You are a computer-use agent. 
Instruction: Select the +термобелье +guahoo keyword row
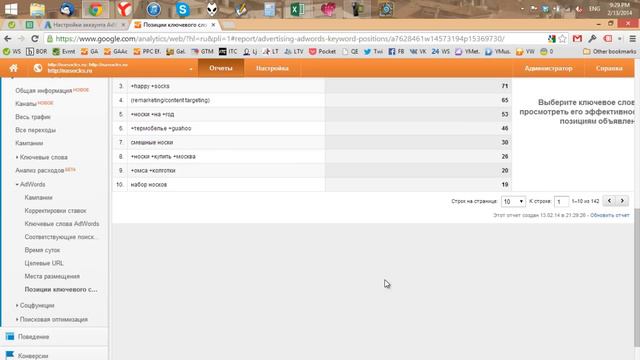coord(312,128)
